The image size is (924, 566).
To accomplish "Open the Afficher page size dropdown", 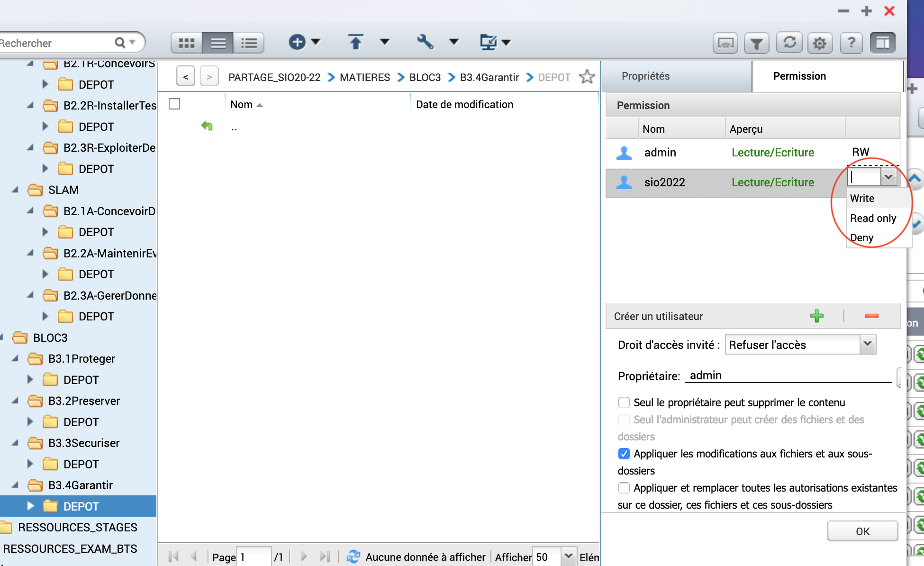I will [x=568, y=557].
